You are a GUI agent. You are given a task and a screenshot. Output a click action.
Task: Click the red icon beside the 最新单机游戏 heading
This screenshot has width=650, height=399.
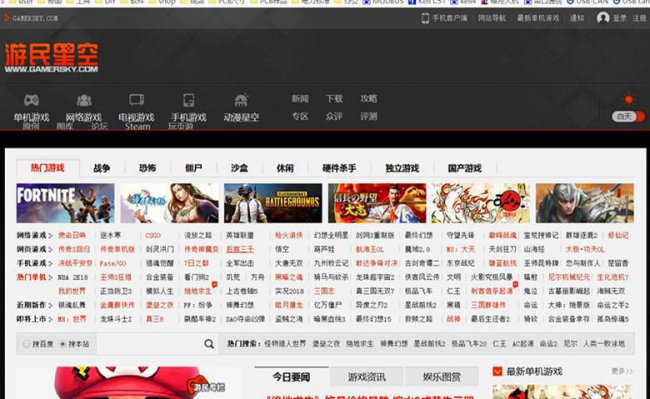coord(497,371)
